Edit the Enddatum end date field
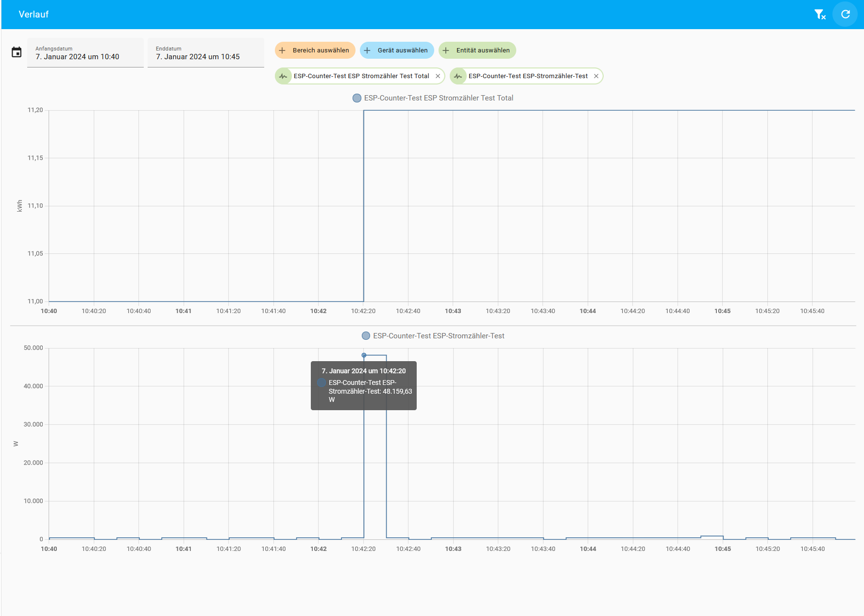864x616 pixels. click(x=206, y=53)
